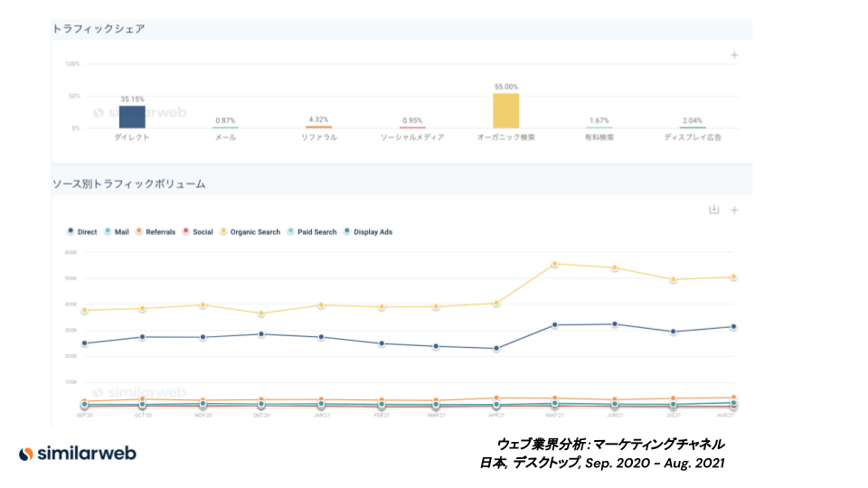Toggle the Social series in the legend
Viewport: 868px width, 488px height.
[x=198, y=232]
